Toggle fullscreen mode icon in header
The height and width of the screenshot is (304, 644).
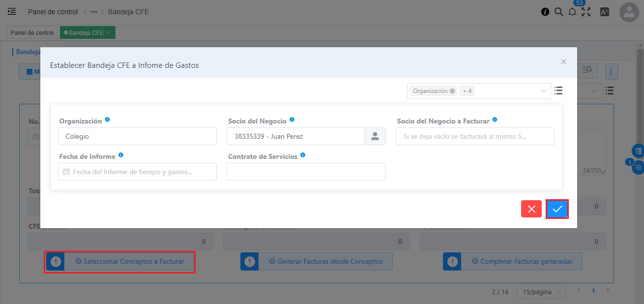586,12
